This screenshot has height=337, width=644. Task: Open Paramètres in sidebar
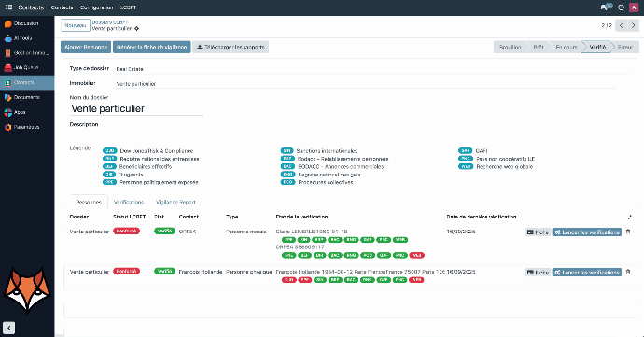pos(27,127)
